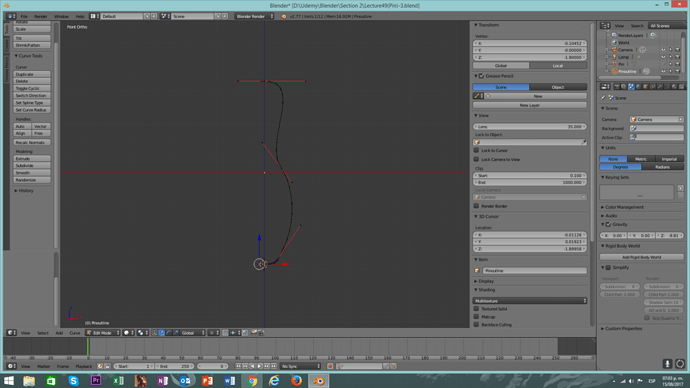Image resolution: width=690 pixels, height=388 pixels.
Task: Hide the Camera object using eye icon
Action: tap(663, 50)
